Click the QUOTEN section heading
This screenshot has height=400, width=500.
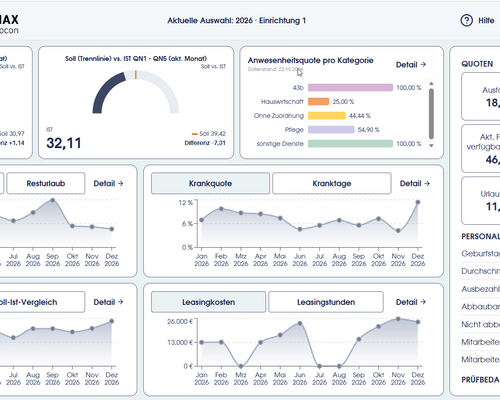point(477,64)
